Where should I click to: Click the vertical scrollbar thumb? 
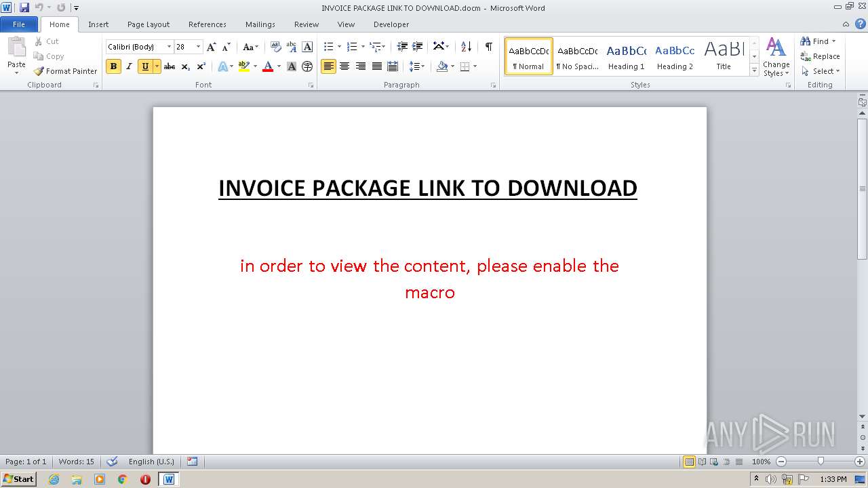[x=863, y=188]
